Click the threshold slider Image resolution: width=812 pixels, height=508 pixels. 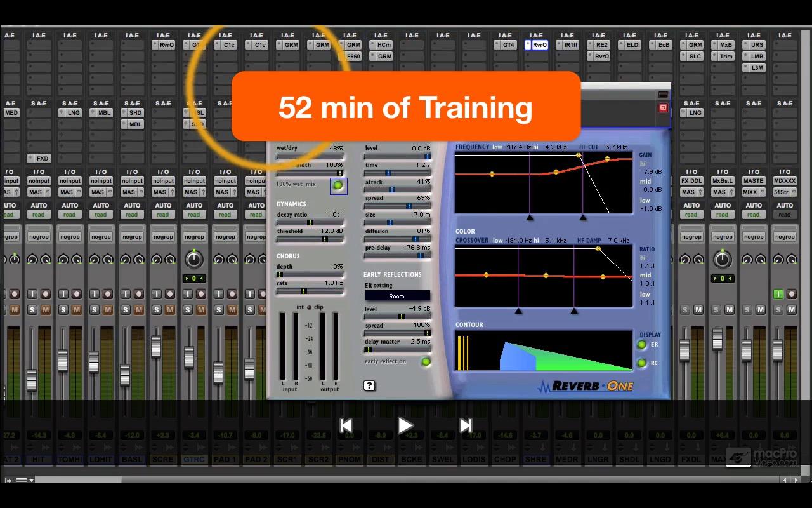[x=310, y=239]
